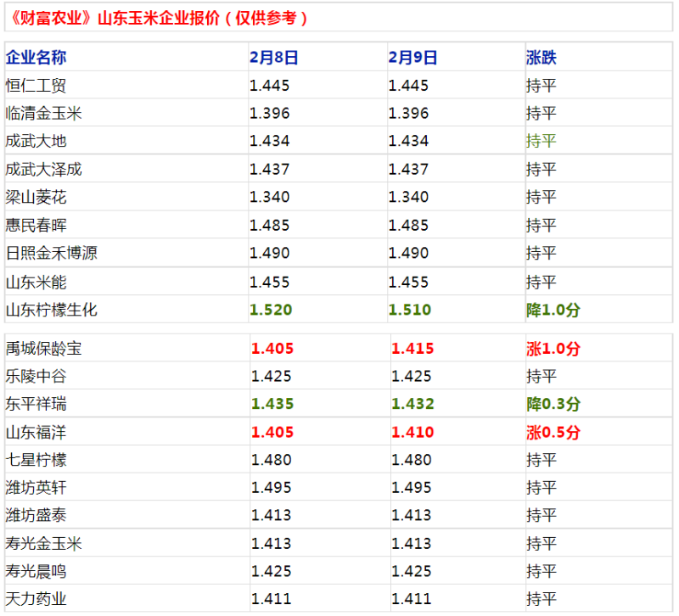
Task: Click the 涨0.5分 change value
Action: [553, 432]
